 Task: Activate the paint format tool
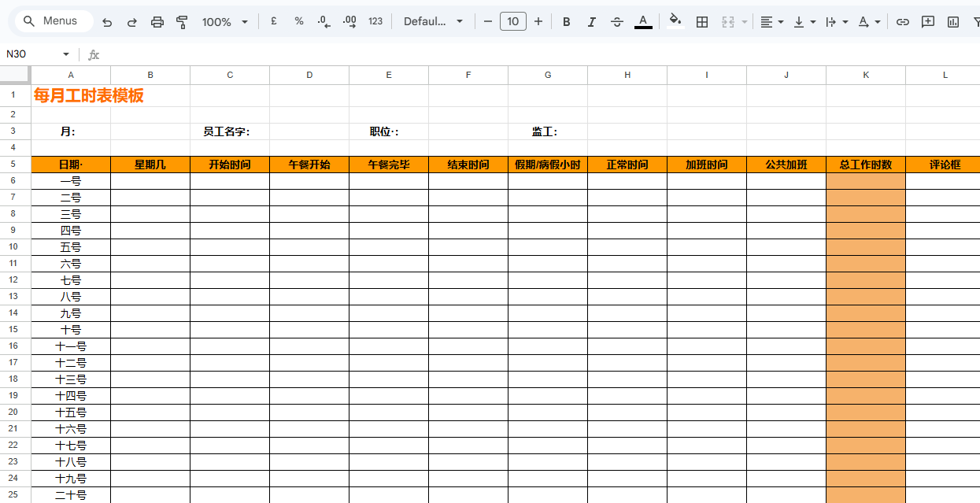[x=183, y=22]
